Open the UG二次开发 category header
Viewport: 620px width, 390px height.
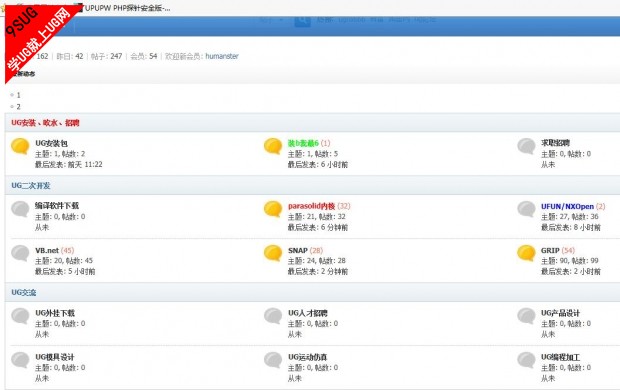[x=31, y=186]
